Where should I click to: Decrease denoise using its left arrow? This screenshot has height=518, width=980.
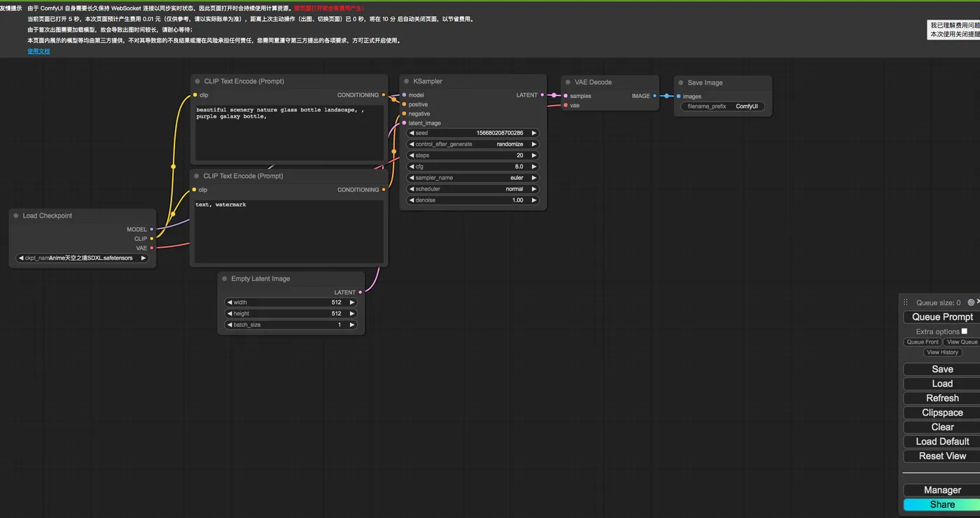tap(412, 200)
